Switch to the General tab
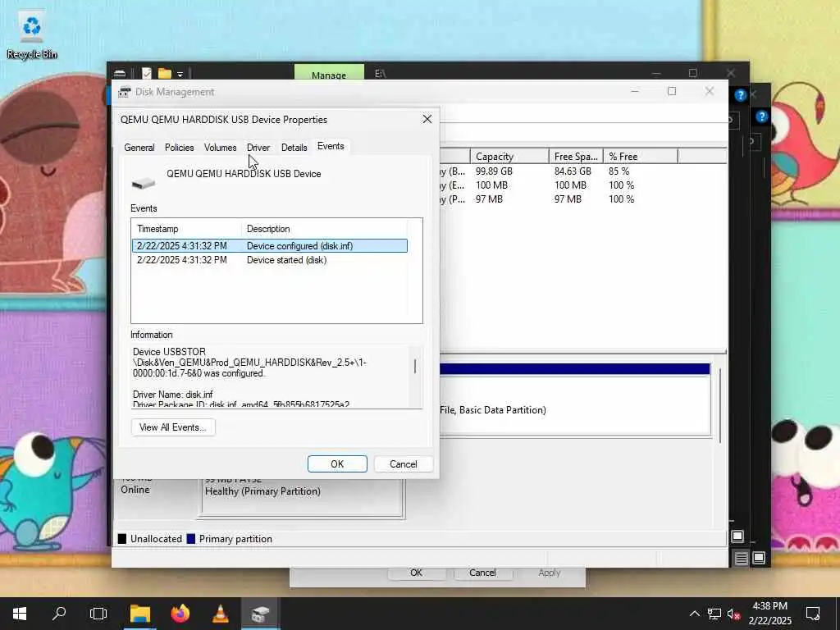Screen dimensions: 840x630 (x=139, y=148)
